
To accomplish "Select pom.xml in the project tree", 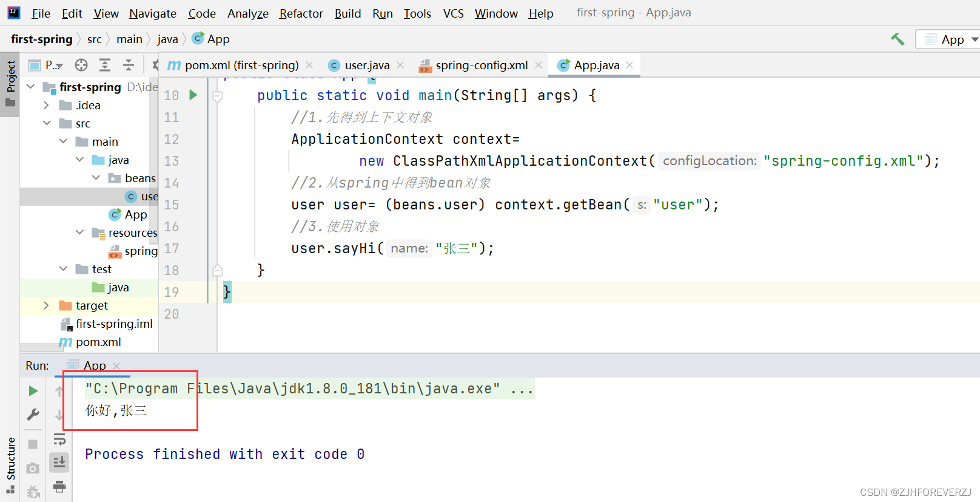I will pos(90,342).
